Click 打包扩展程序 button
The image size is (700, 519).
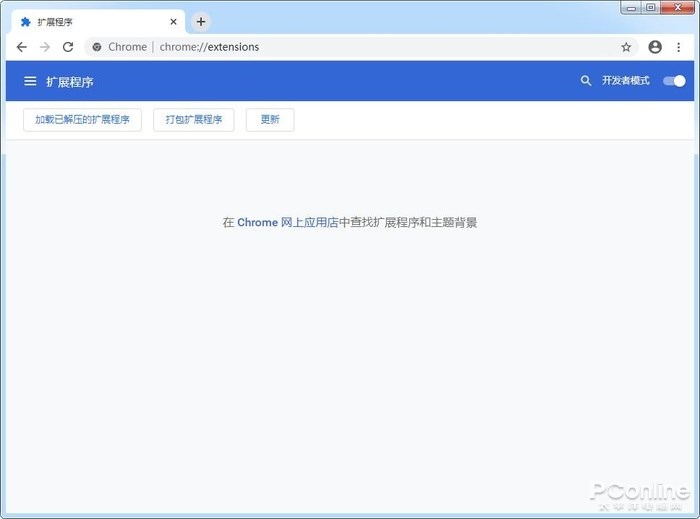194,120
